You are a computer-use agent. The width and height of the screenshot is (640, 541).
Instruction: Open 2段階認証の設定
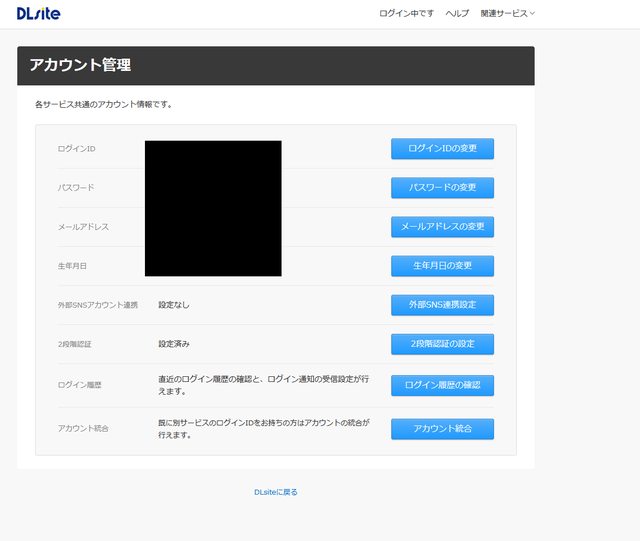[442, 344]
